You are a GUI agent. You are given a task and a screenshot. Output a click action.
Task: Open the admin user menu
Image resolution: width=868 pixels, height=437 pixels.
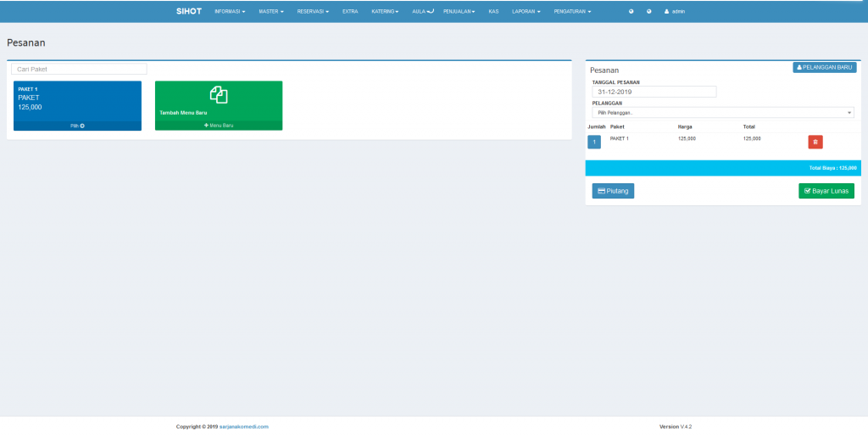pos(675,11)
